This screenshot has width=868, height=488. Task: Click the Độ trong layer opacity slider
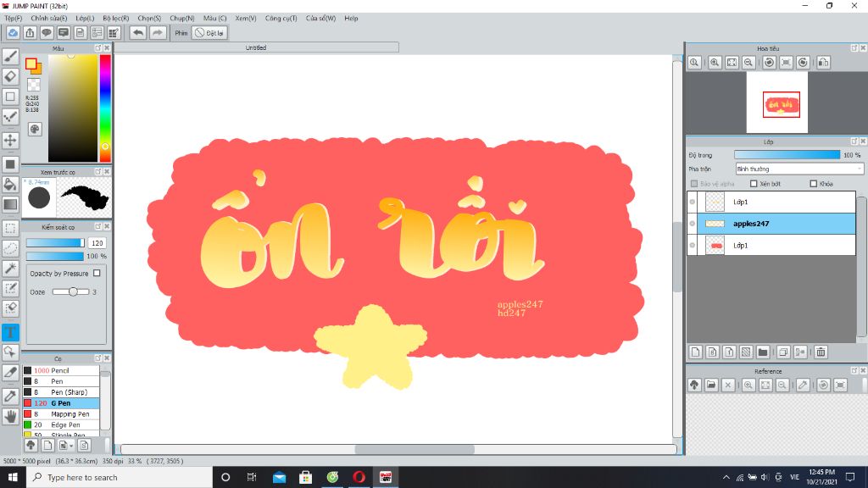[787, 155]
